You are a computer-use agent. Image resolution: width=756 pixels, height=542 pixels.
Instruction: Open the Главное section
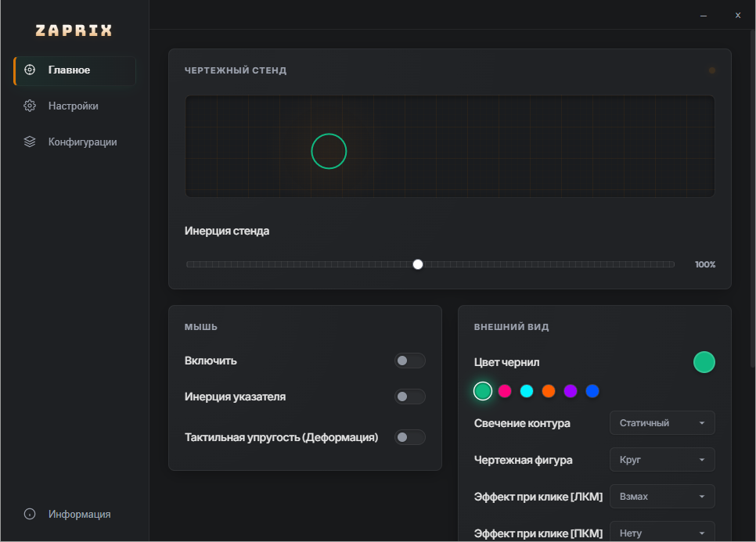coord(74,70)
